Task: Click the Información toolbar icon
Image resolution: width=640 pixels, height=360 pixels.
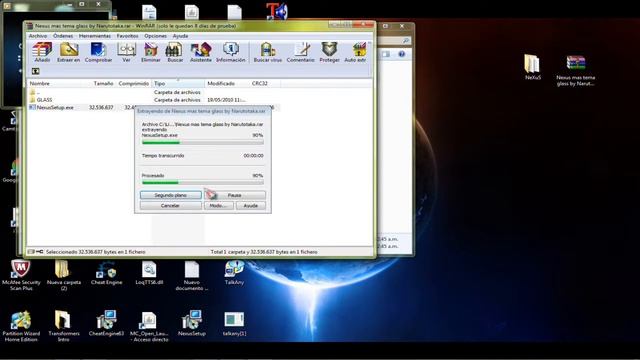Action: (x=231, y=52)
